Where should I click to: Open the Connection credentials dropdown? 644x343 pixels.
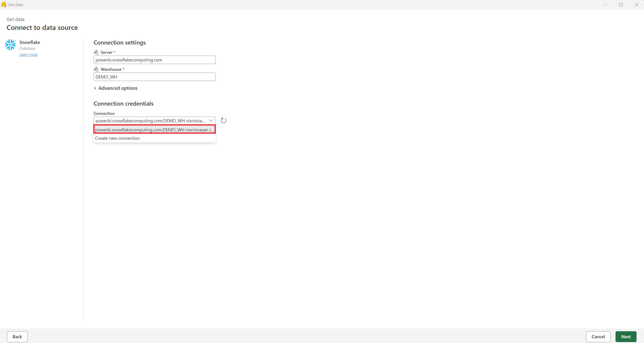[211, 121]
